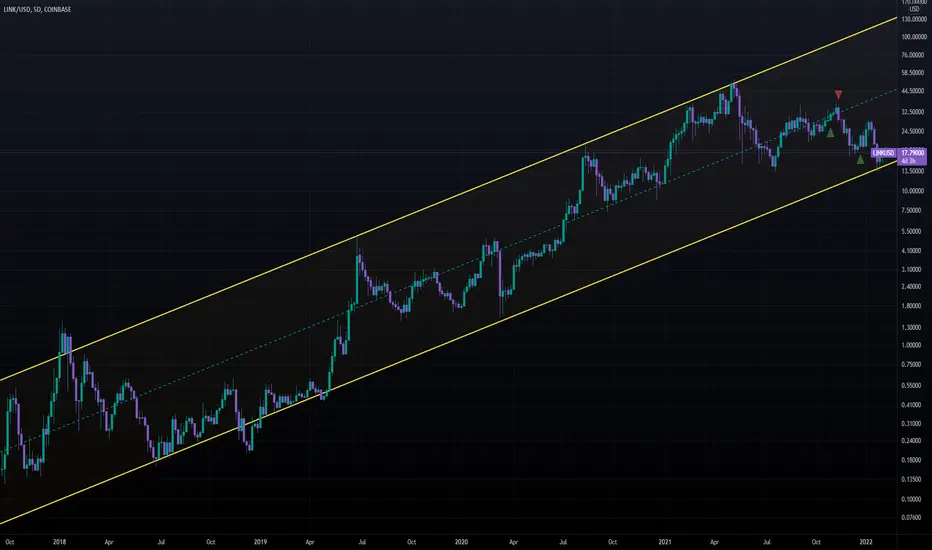Click the 76.00000 price axis label
The width and height of the screenshot is (932, 550).
913,55
